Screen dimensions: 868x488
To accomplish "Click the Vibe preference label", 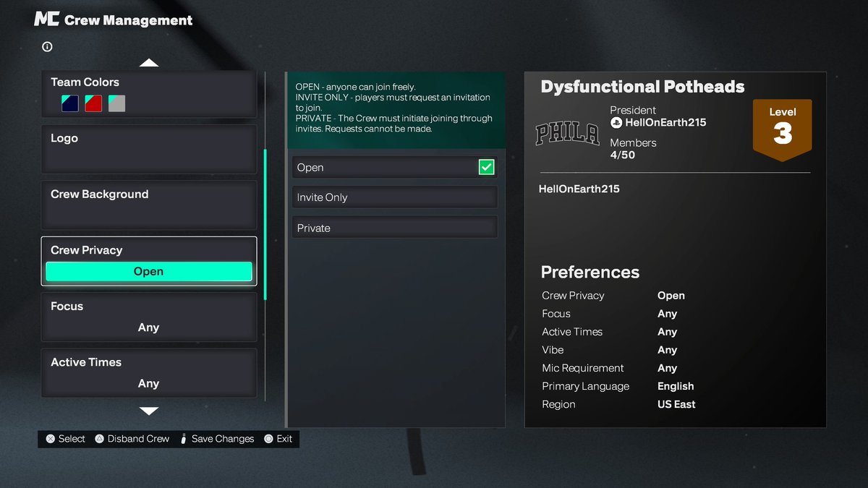I will (553, 350).
